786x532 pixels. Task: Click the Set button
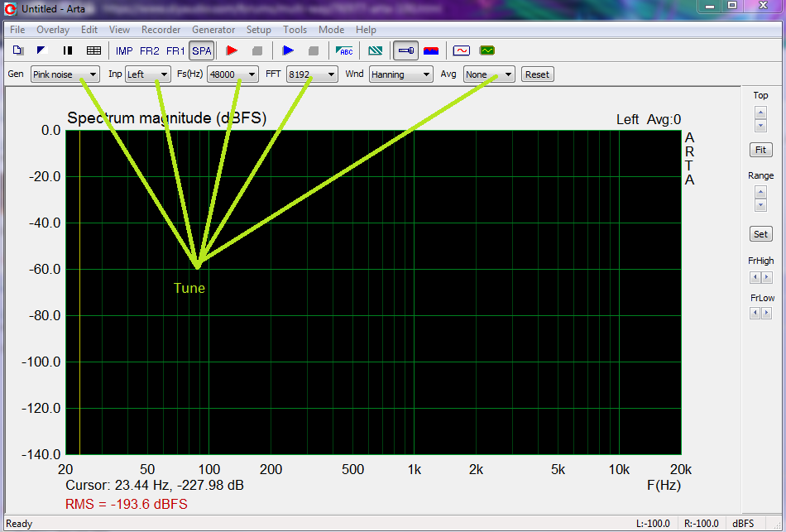760,233
